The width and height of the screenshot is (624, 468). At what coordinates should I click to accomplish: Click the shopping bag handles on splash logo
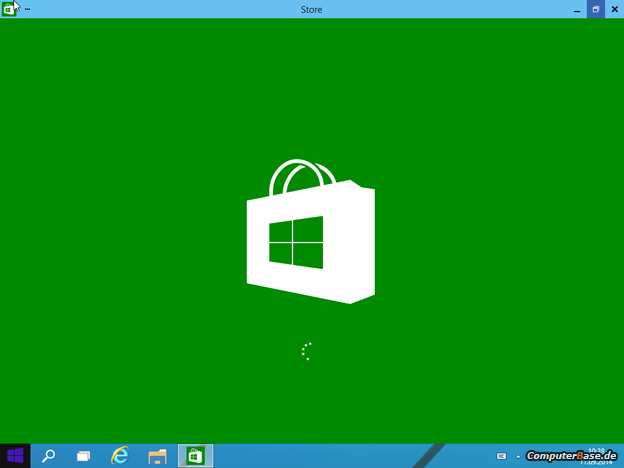pos(302,176)
